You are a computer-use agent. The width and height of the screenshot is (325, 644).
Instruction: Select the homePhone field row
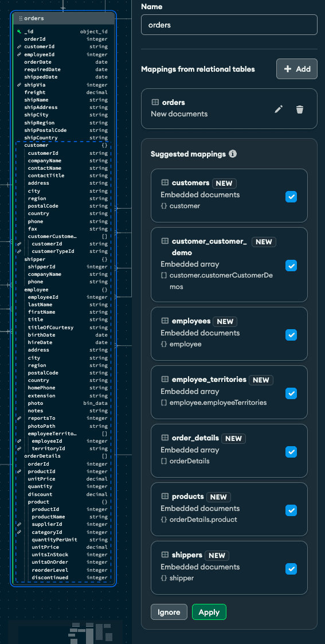pyautogui.click(x=64, y=388)
